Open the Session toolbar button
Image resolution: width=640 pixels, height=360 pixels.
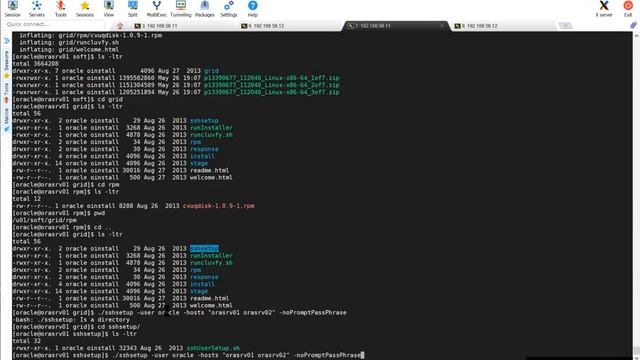point(12,9)
